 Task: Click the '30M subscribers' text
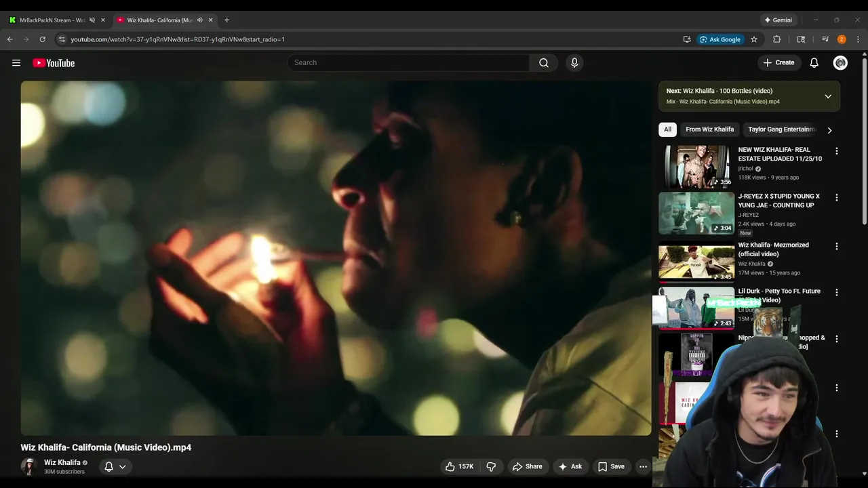pyautogui.click(x=64, y=472)
